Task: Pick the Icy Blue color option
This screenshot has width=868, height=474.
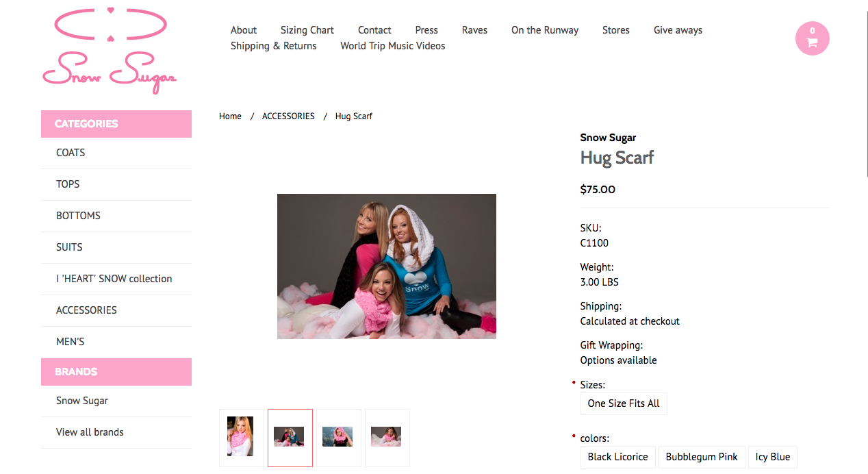Action: click(x=773, y=457)
